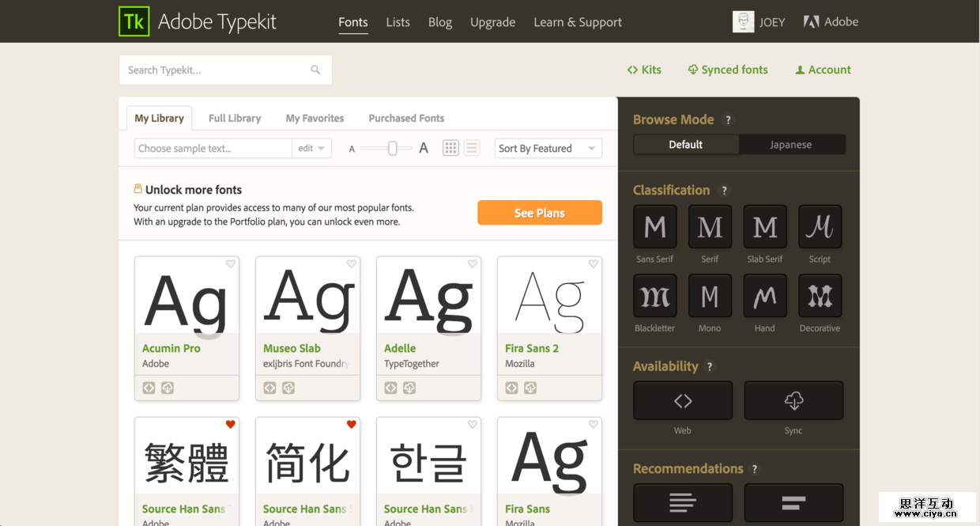Switch to the Full Library tab
The image size is (980, 526).
[234, 117]
